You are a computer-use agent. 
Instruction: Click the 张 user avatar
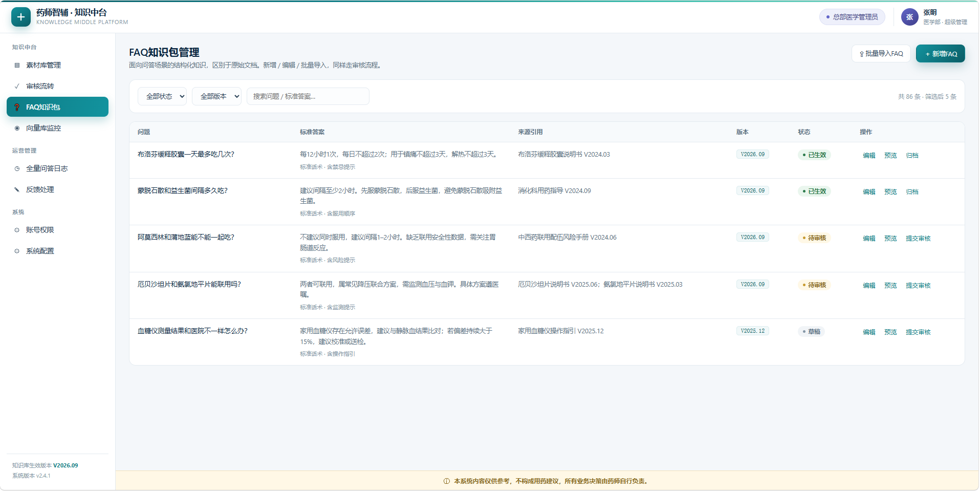click(x=909, y=17)
